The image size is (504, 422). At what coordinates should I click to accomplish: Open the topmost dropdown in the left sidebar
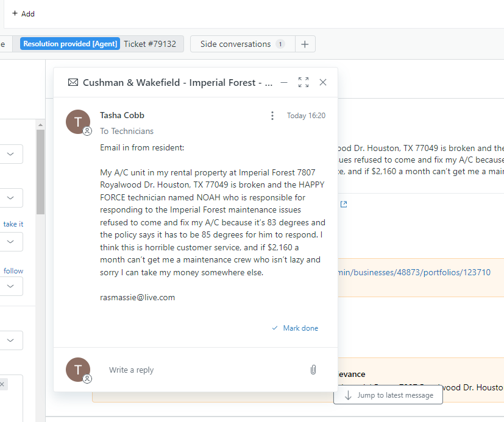[x=11, y=154]
